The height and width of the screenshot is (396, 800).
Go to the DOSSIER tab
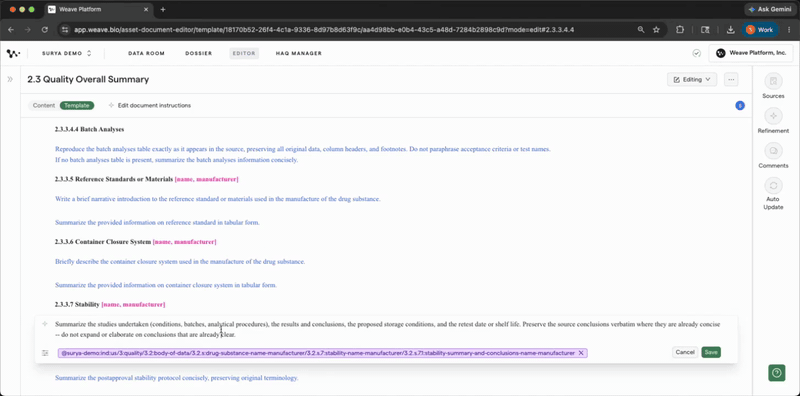click(198, 53)
